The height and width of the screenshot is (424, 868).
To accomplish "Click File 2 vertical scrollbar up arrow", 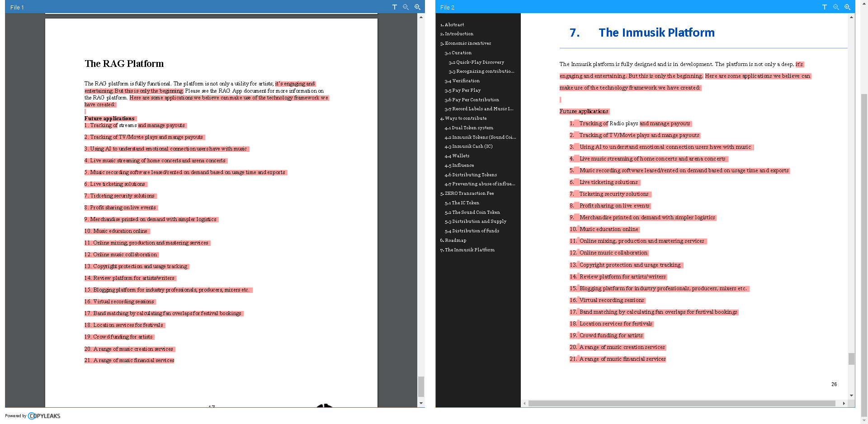I will 851,17.
